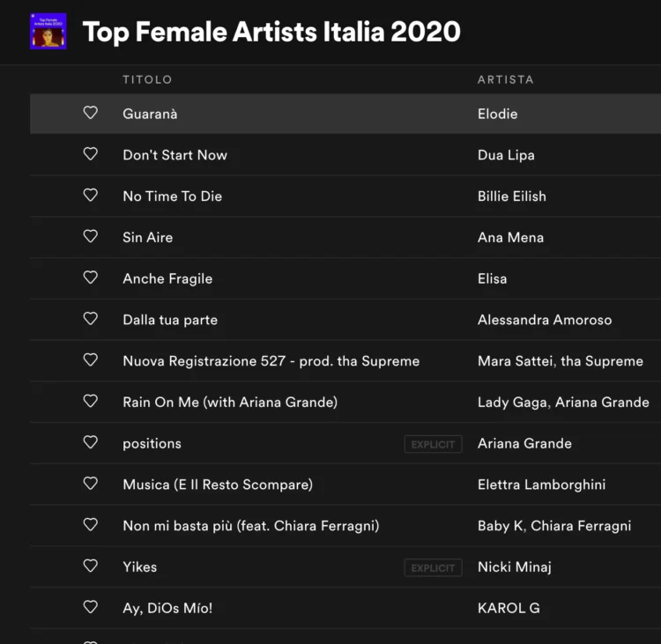Screen dimensions: 661x644
Task: Like the song Guaranà
Action: coord(90,113)
